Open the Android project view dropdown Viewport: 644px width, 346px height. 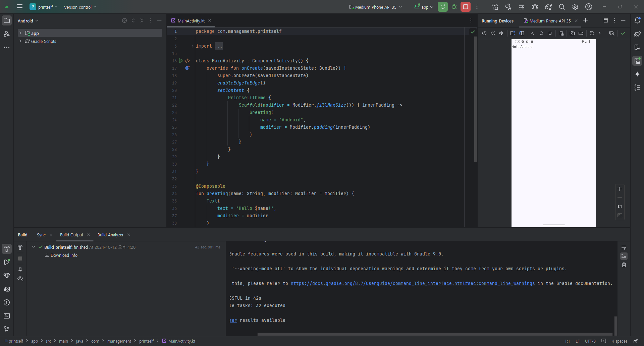coord(28,21)
